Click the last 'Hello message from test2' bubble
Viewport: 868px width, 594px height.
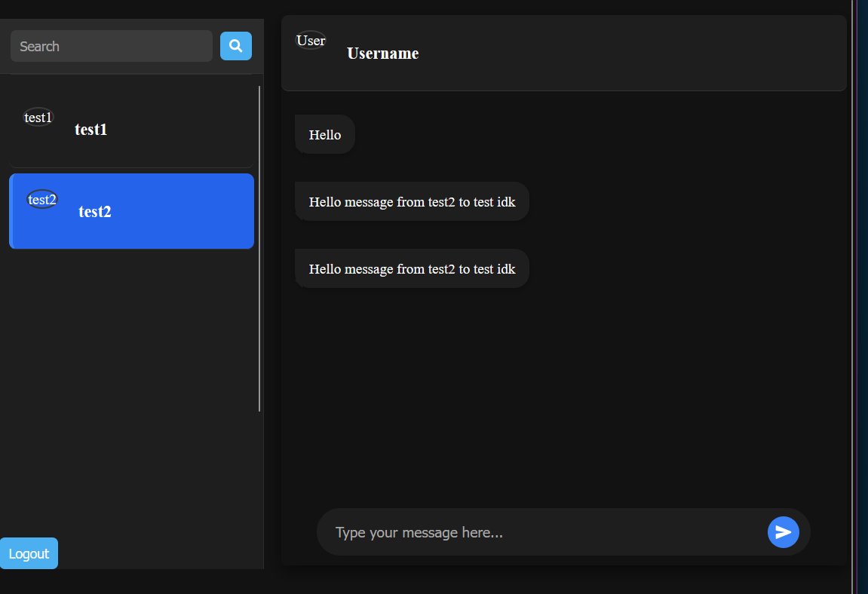point(412,268)
